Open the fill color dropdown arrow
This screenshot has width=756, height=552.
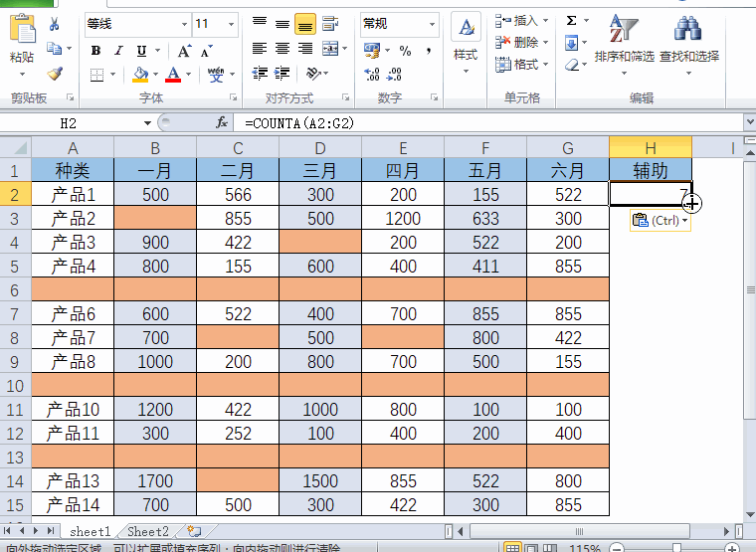155,75
